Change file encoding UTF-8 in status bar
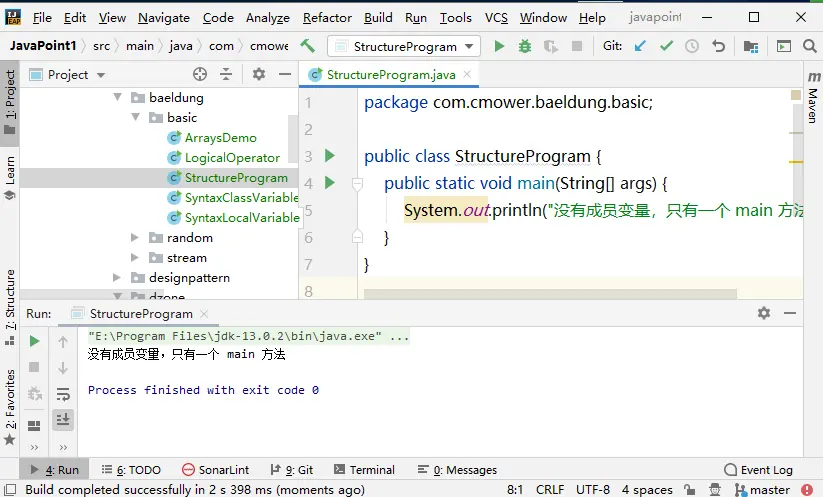Screen dimensions: 823x497 pyautogui.click(x=593, y=489)
